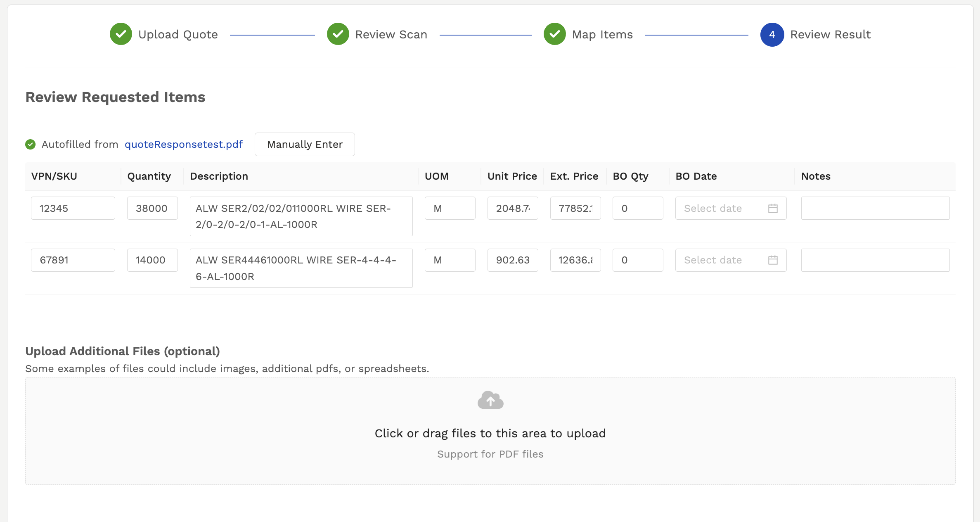Image resolution: width=980 pixels, height=522 pixels.
Task: Click the BO Date column header
Action: click(696, 176)
